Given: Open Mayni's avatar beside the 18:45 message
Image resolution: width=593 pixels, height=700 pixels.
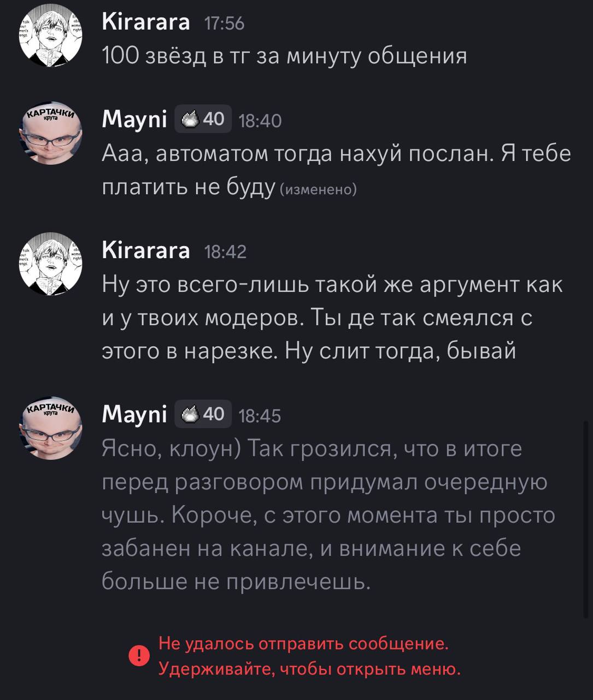Looking at the screenshot, I should click(x=51, y=429).
